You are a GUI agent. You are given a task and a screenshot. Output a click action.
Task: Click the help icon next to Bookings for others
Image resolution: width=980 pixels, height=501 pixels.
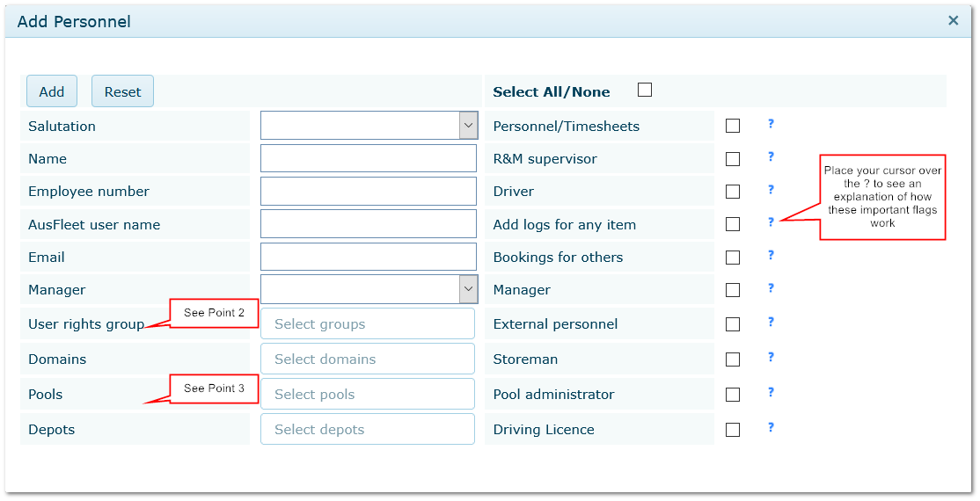771,255
